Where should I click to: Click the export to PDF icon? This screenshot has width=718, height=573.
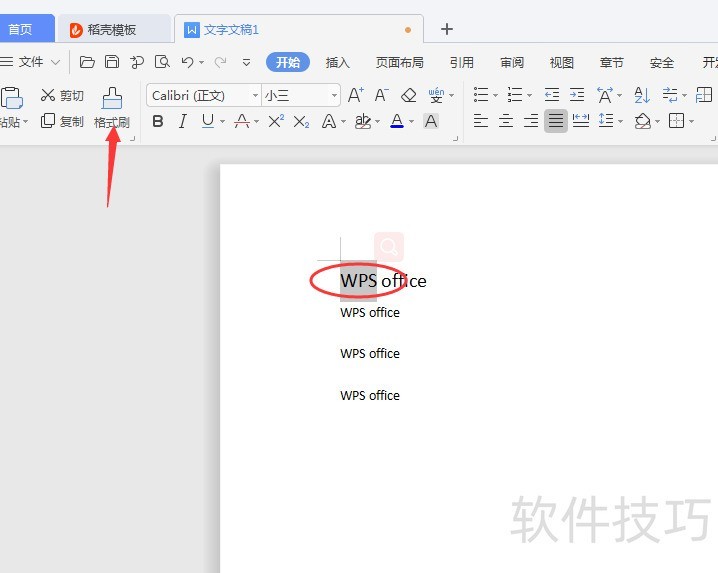[136, 62]
